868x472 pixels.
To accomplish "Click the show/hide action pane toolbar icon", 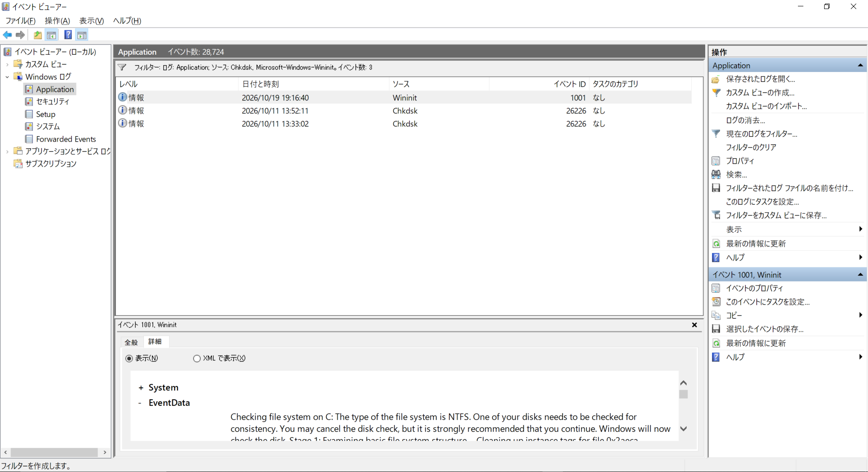I will tap(82, 35).
